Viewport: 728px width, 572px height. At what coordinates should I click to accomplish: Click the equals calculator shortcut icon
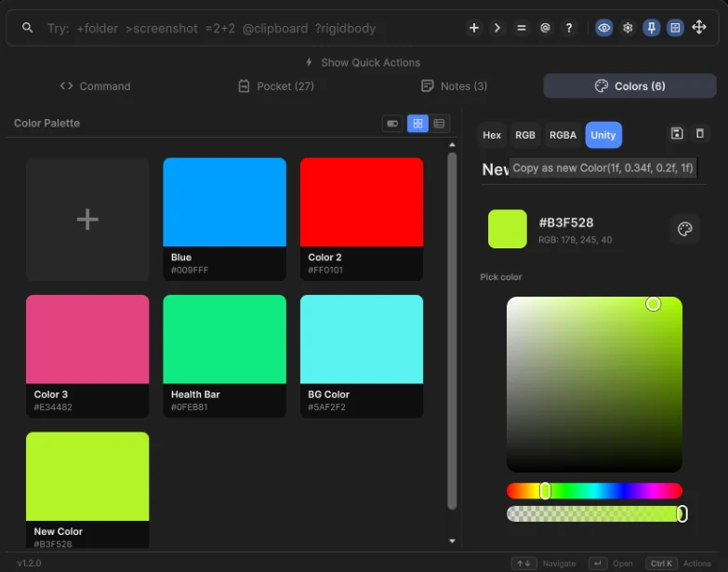pos(522,28)
